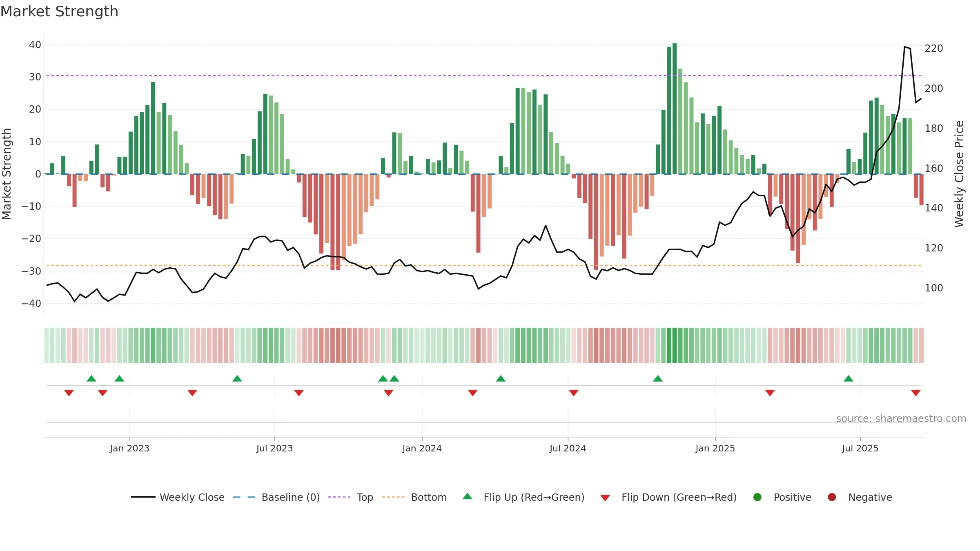Click the Negative red circle legend icon

coord(832,497)
